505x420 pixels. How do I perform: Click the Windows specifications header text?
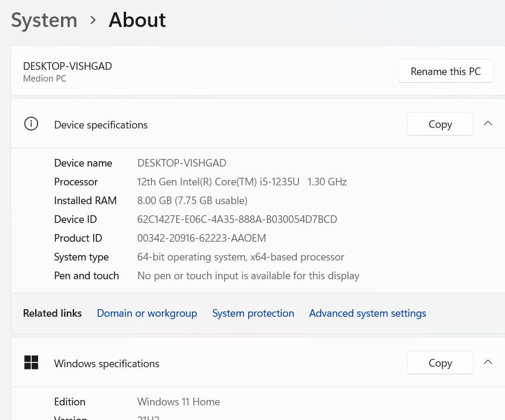[x=107, y=364]
